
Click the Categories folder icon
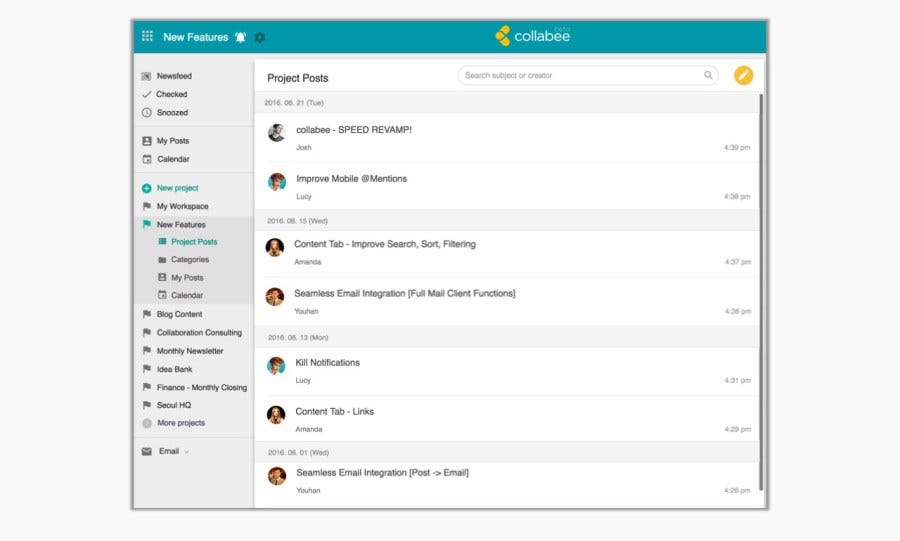(x=162, y=259)
